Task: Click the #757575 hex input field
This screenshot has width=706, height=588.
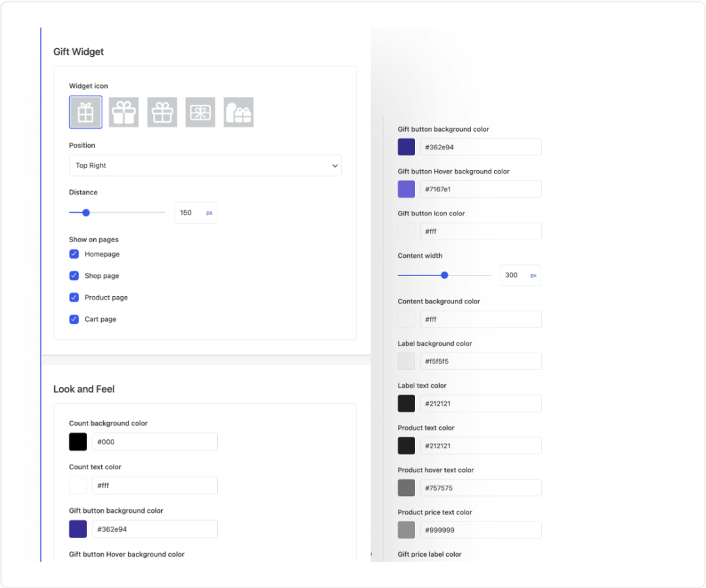Action: click(x=481, y=487)
